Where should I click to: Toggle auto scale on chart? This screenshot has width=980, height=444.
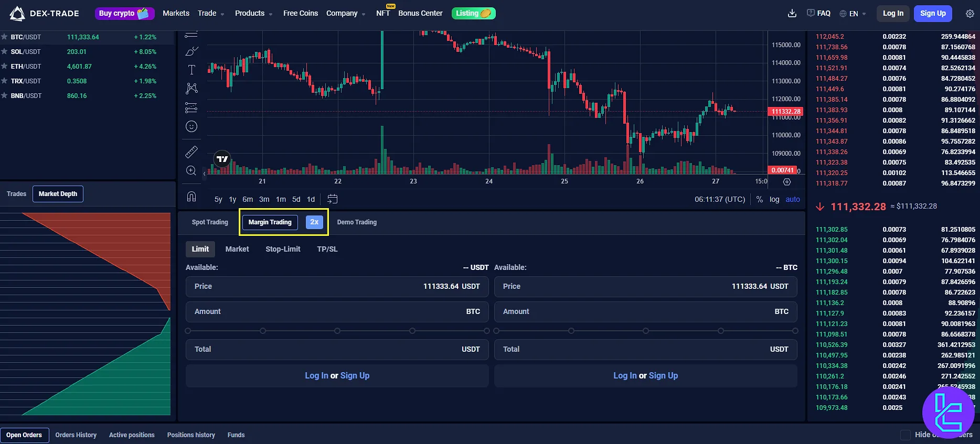pyautogui.click(x=793, y=199)
